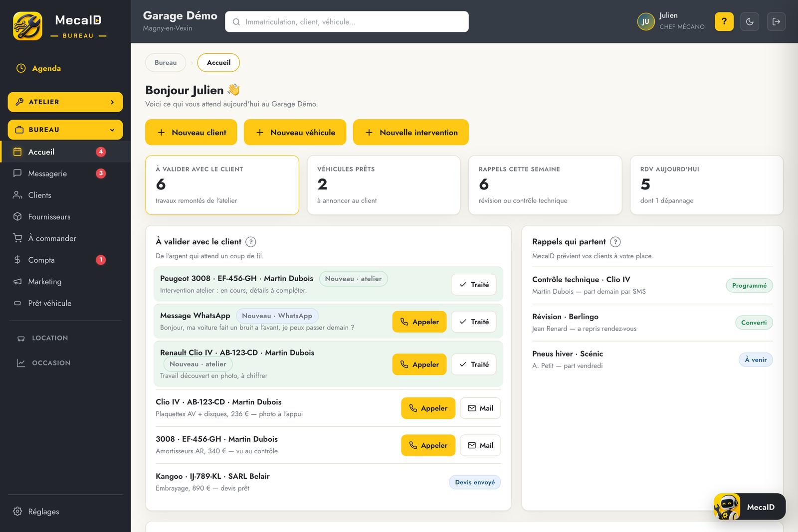Open help tooltip beside Rappels qui partent
The height and width of the screenshot is (532, 798).
pos(615,242)
